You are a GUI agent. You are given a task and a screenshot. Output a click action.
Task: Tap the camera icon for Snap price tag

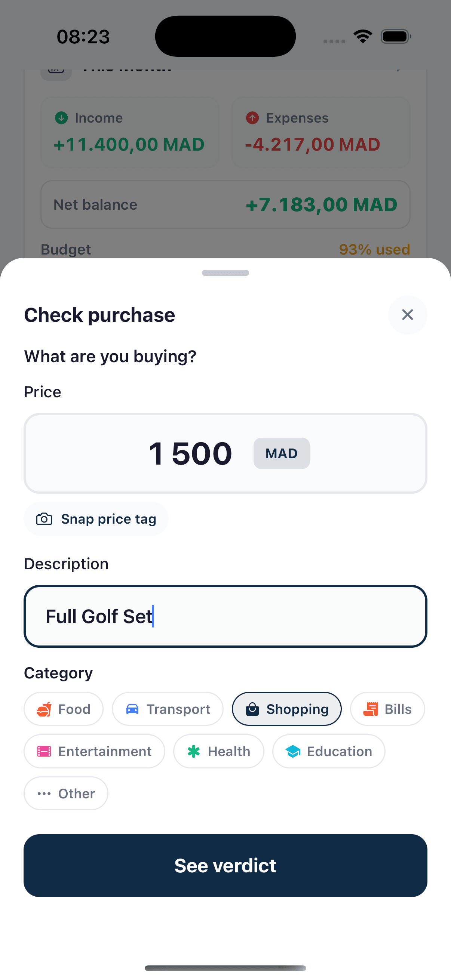coord(44,519)
